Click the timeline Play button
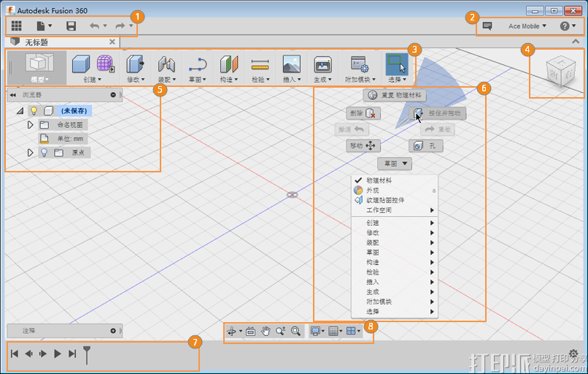Viewport: 588px width, 374px height. click(x=58, y=354)
